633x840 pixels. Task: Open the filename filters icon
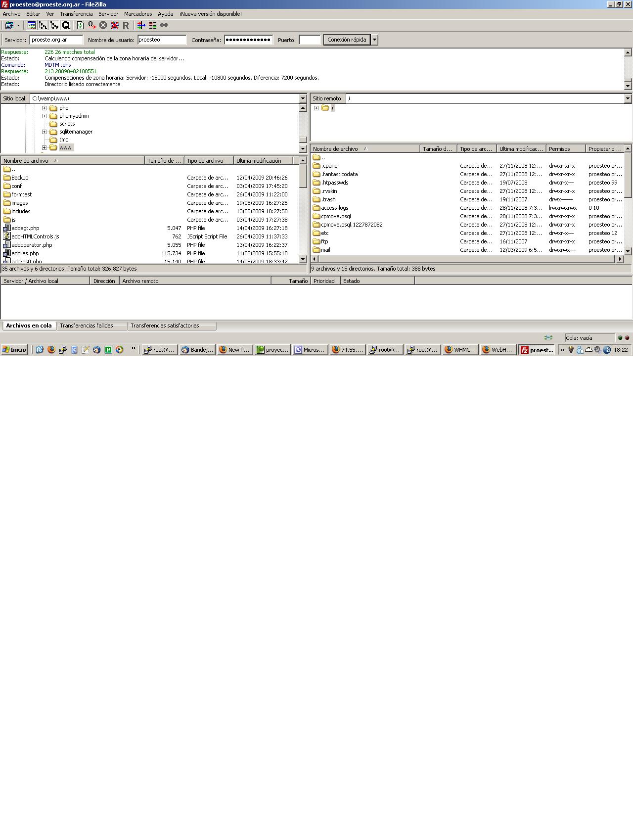click(x=141, y=25)
